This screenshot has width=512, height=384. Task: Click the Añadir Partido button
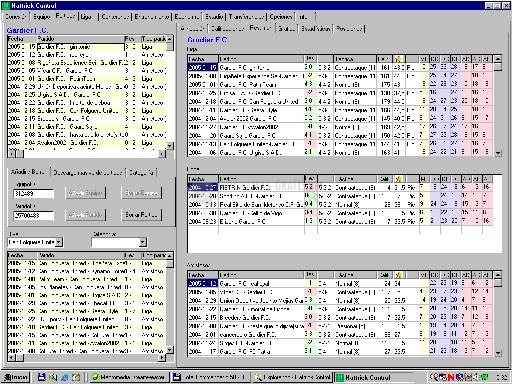pos(85,215)
